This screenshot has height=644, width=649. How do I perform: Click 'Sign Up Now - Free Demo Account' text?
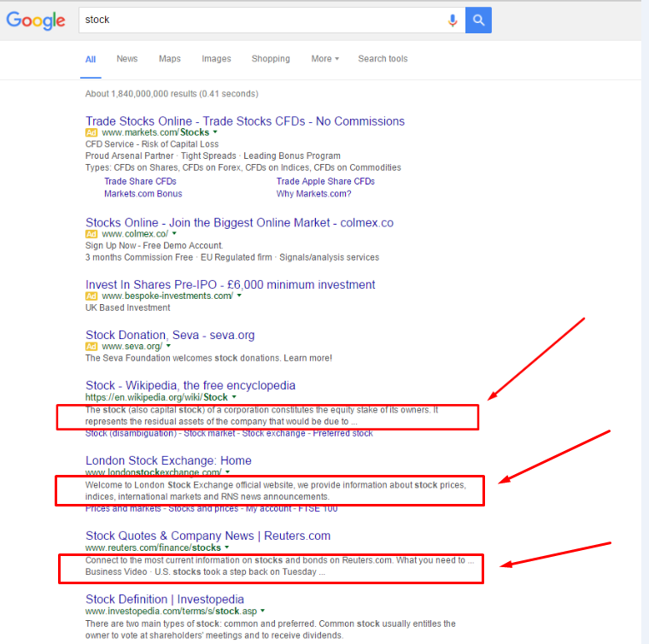point(154,245)
